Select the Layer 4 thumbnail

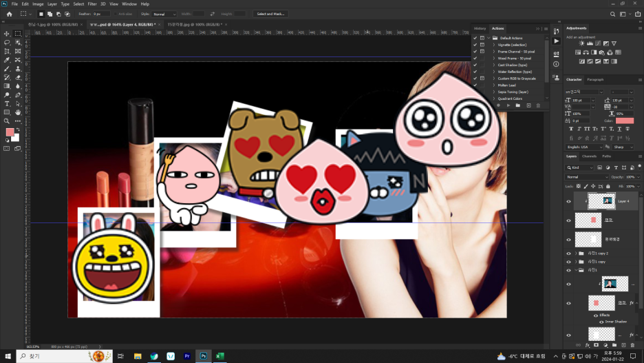click(602, 201)
